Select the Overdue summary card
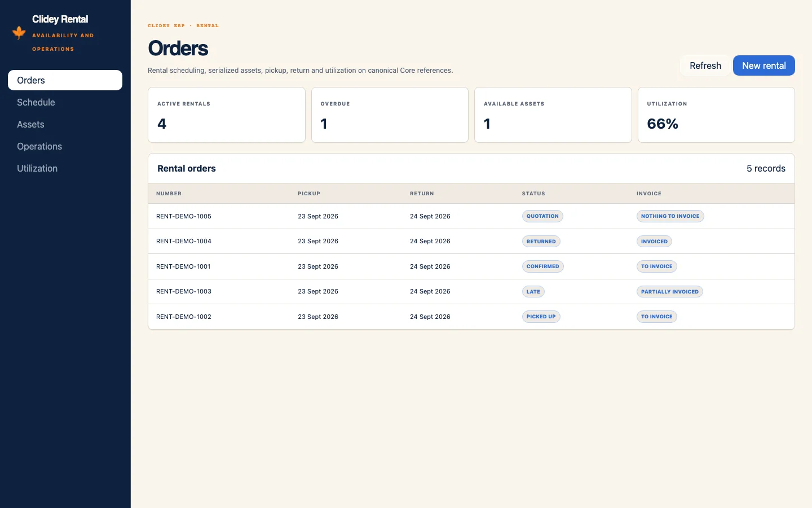Viewport: 812px width, 508px height. click(x=390, y=115)
